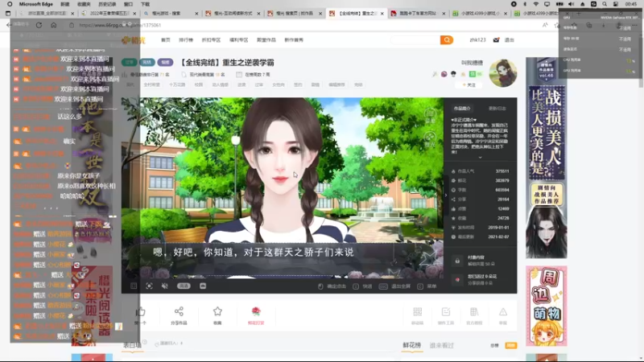Click the widescreen icon in player bar

tap(203, 286)
